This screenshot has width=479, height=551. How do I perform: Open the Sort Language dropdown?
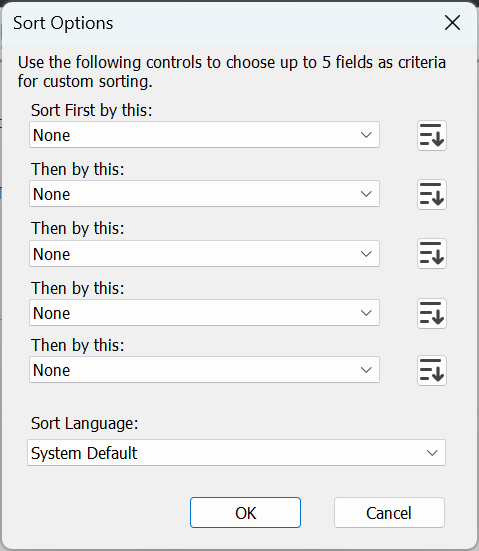tap(237, 453)
